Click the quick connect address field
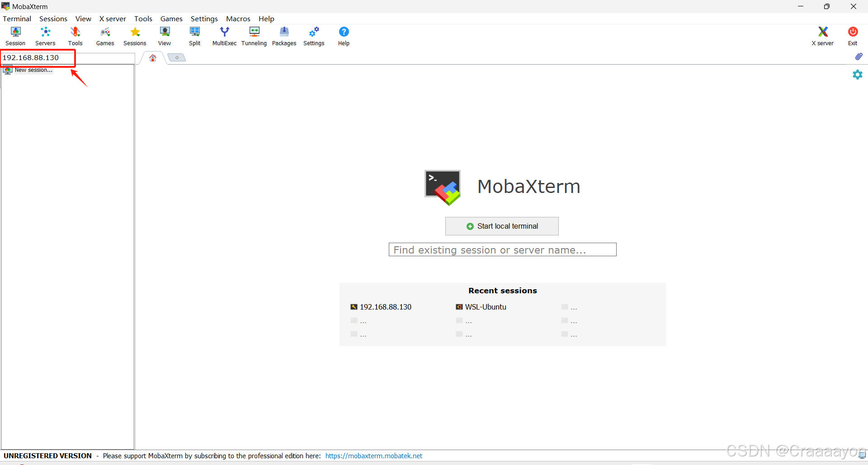This screenshot has height=465, width=868. point(68,58)
